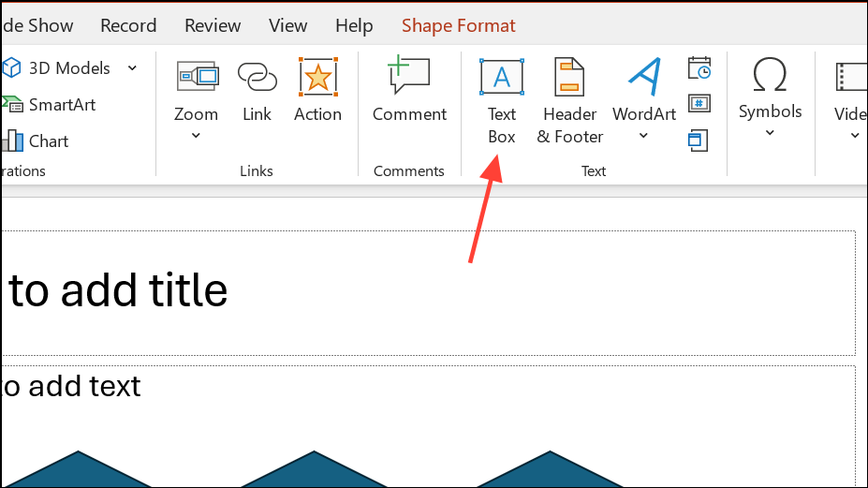
Task: Insert a Chart
Action: point(37,140)
